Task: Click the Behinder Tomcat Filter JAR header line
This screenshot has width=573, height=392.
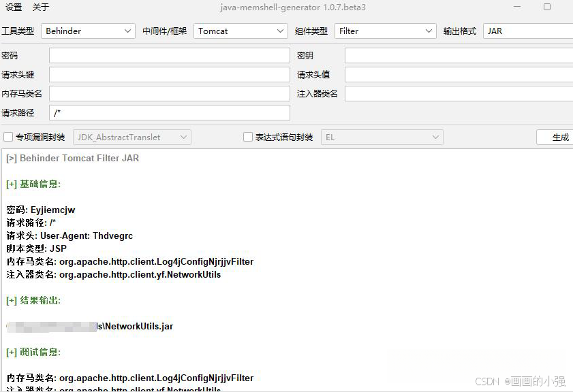Action: 73,158
